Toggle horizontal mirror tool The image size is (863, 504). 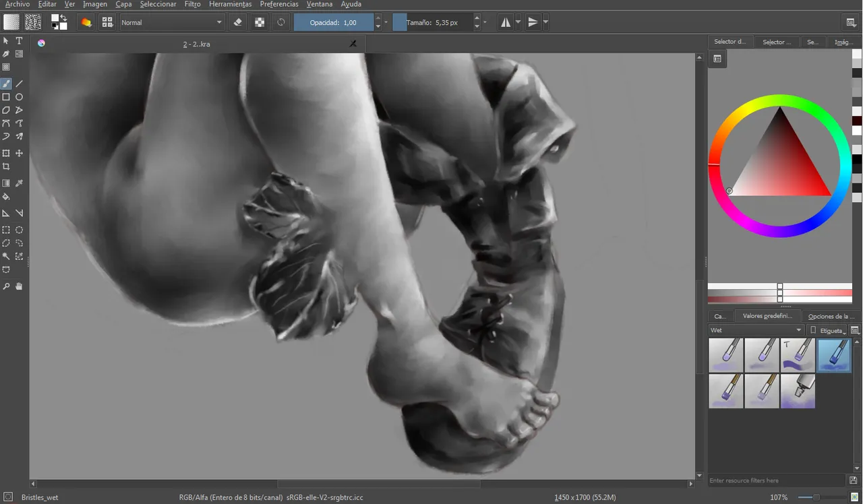(506, 22)
